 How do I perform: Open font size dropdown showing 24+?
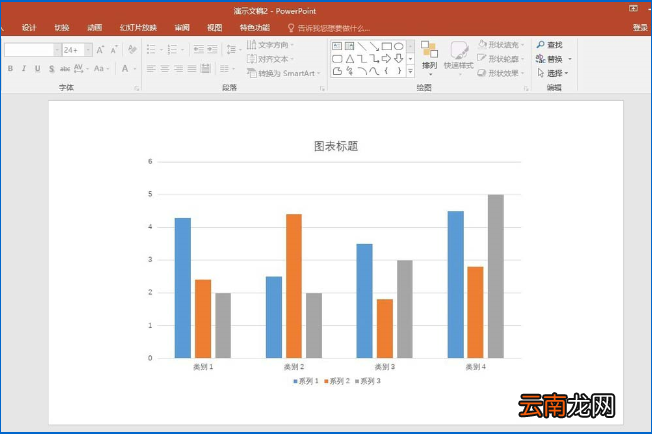(88, 50)
